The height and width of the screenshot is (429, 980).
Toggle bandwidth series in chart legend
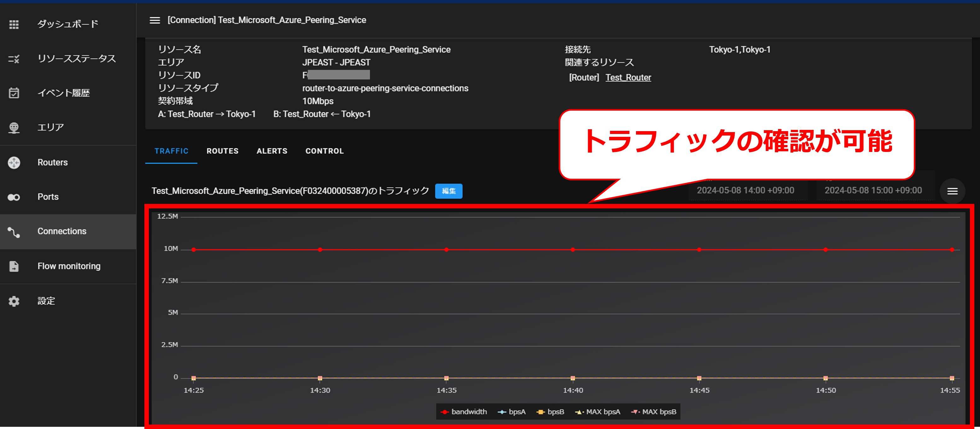coord(464,412)
